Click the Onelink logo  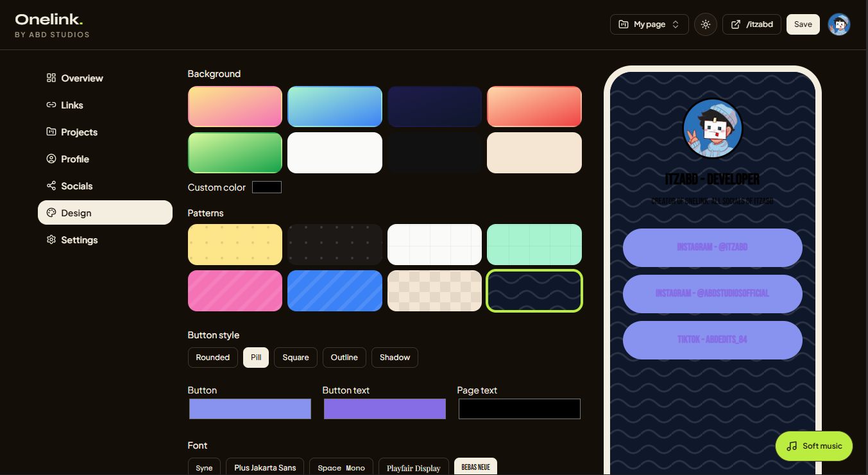click(x=49, y=19)
